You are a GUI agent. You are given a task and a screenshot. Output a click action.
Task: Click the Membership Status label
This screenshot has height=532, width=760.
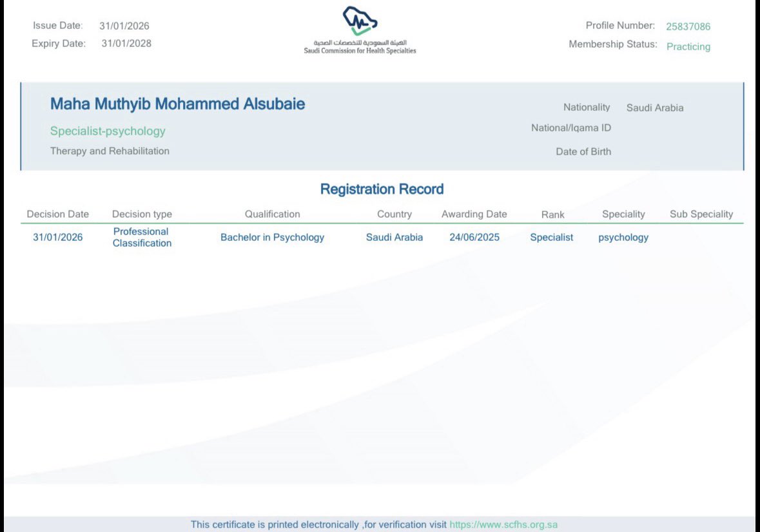[613, 44]
